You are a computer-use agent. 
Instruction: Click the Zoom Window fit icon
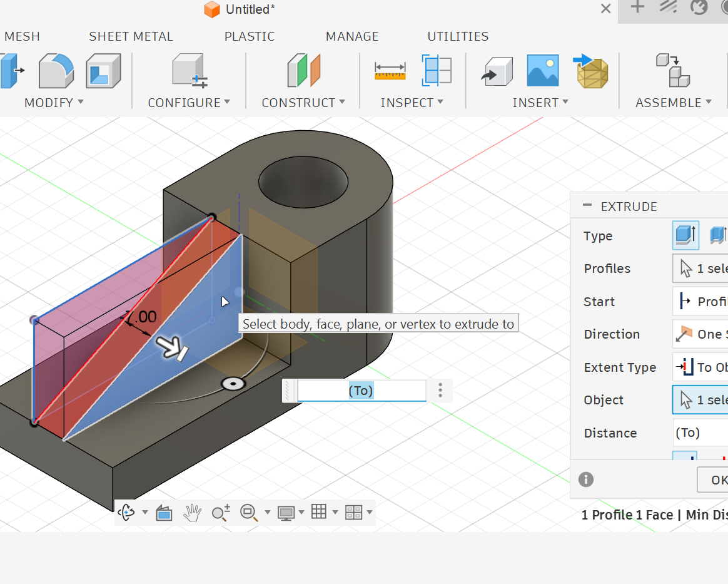coord(250,513)
